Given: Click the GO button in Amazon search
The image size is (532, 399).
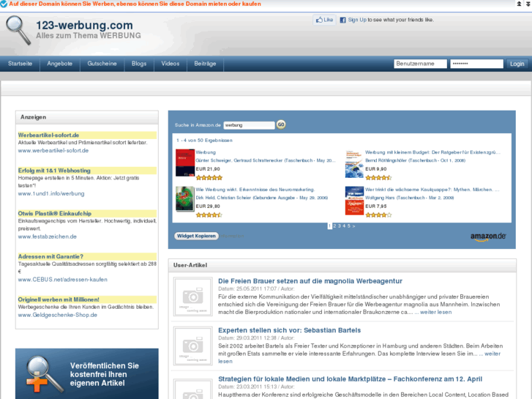Looking at the screenshot, I should (281, 124).
